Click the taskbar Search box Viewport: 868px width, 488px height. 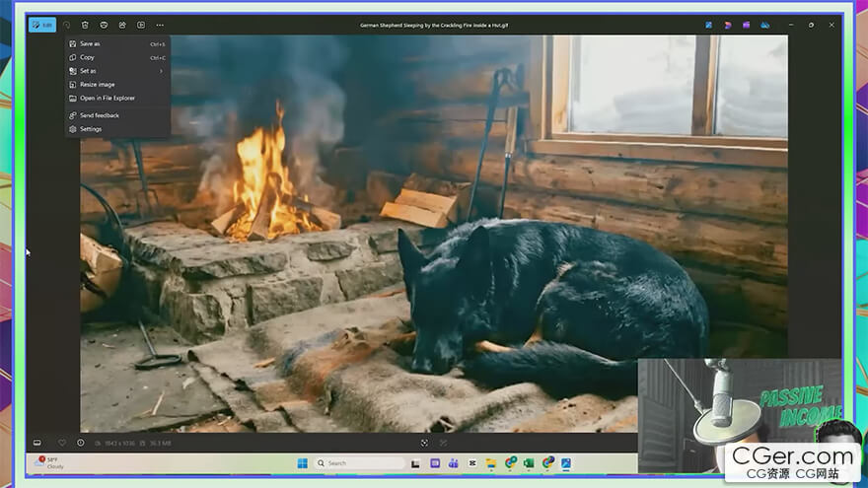coord(359,463)
